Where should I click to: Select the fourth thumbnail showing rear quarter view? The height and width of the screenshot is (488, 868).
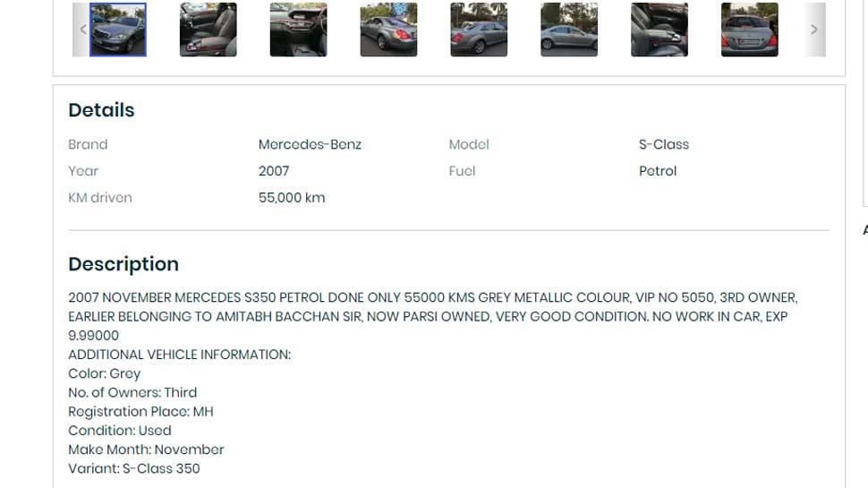click(388, 30)
